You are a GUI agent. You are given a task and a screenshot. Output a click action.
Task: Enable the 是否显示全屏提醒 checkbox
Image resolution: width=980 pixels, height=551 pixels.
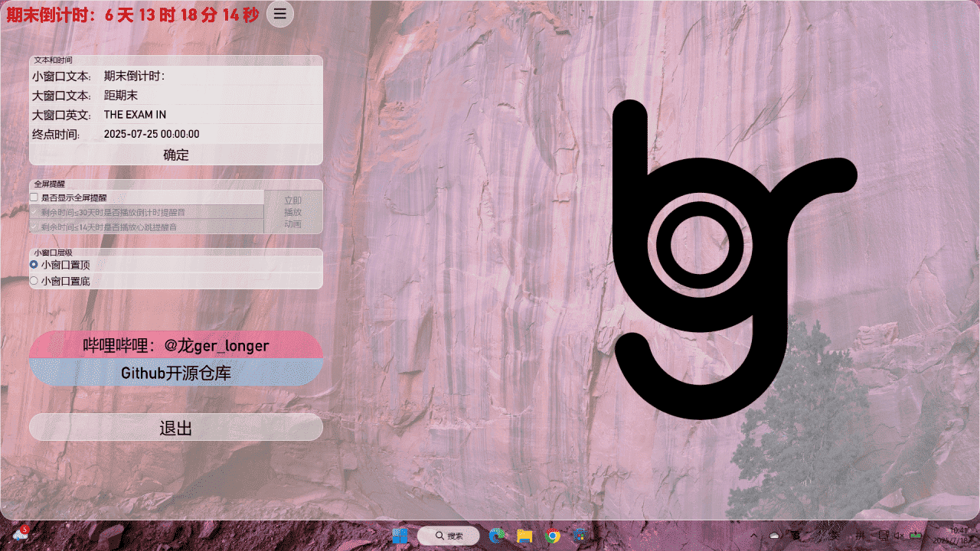(x=34, y=197)
